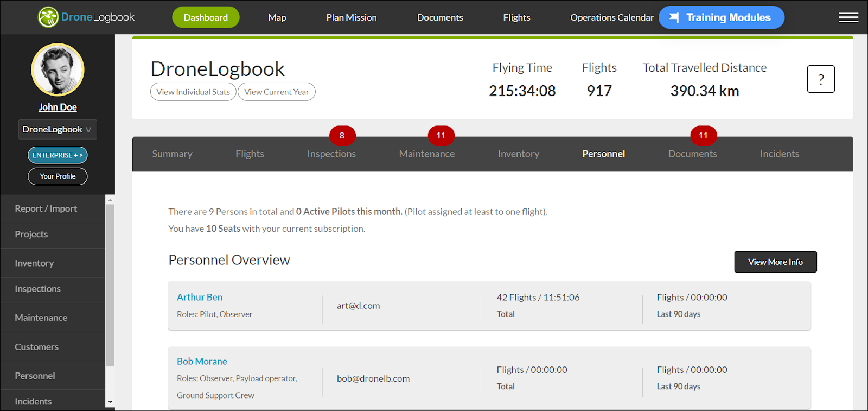Viewport: 868px width, 411px height.
Task: Click the Training Modules button
Action: tap(722, 17)
